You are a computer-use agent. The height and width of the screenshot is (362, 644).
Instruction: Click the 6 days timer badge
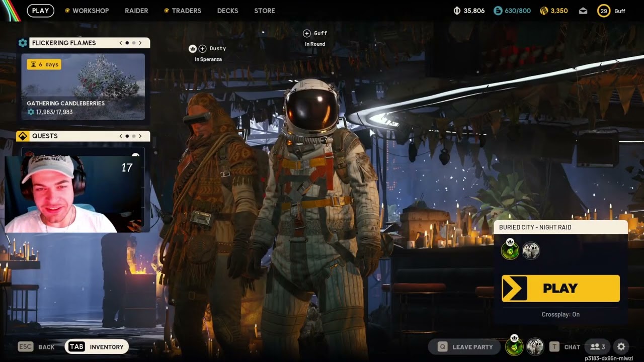[44, 64]
